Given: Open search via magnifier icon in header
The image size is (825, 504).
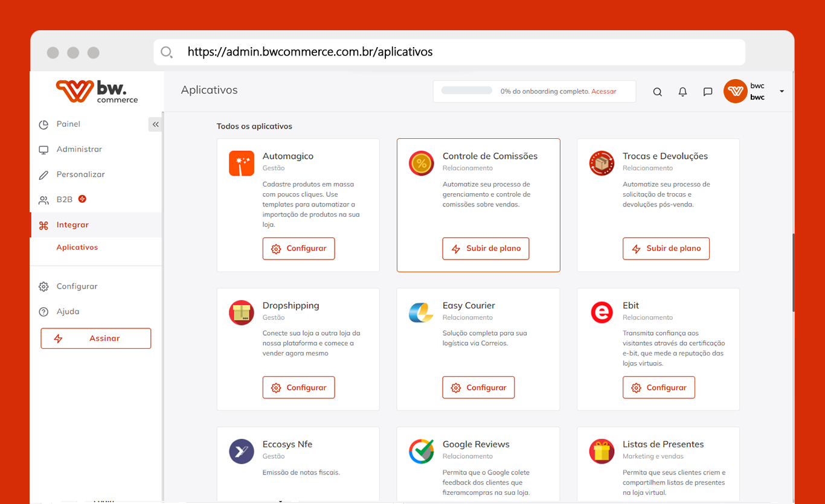Looking at the screenshot, I should (x=658, y=92).
